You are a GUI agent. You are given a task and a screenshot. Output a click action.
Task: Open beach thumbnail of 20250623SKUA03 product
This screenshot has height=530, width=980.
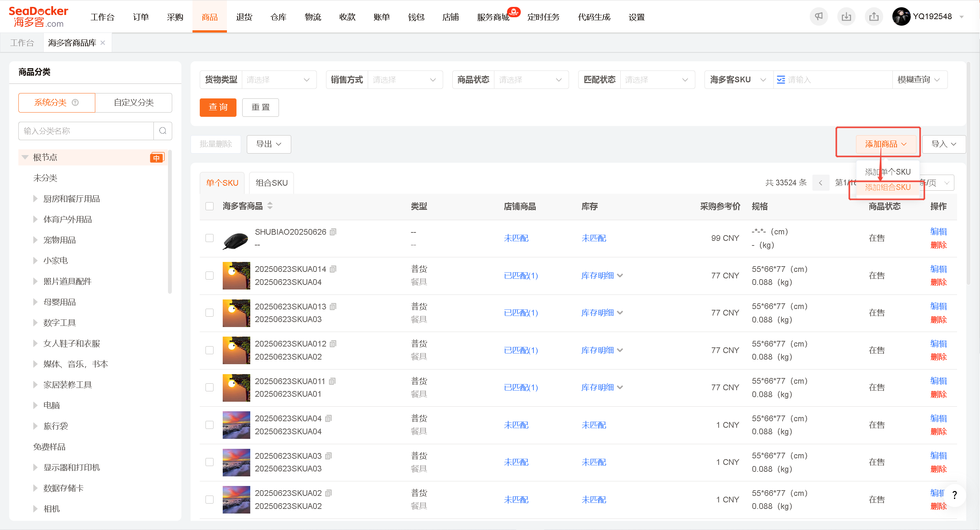pos(236,463)
